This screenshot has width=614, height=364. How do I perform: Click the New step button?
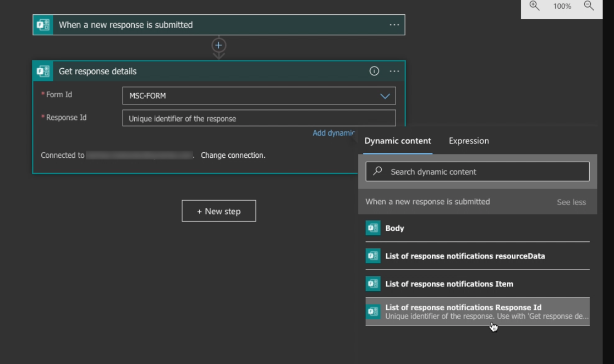click(218, 211)
